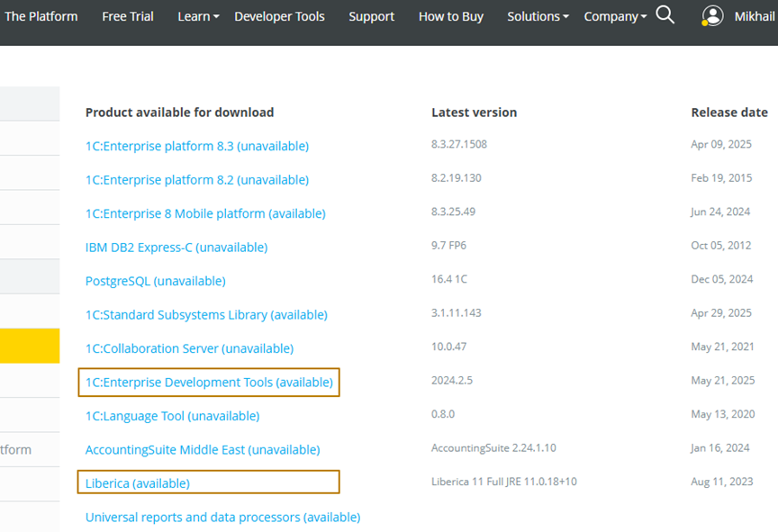Click the IBM DB2 Express-C link
The width and height of the screenshot is (778, 532).
pyautogui.click(x=176, y=247)
